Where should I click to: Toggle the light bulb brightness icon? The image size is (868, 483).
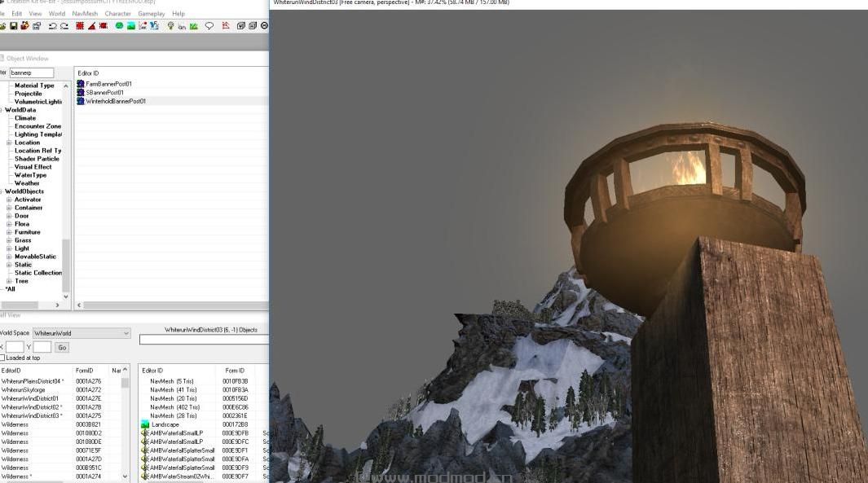click(170, 26)
